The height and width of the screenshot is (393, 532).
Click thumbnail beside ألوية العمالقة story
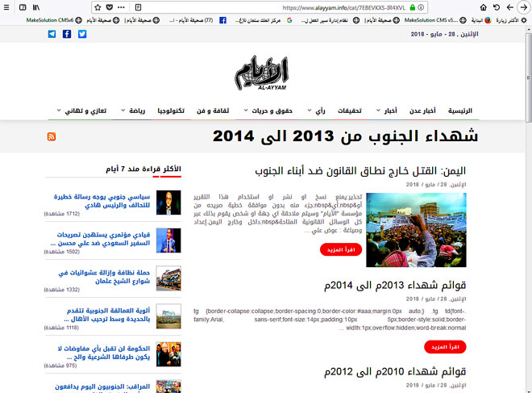click(x=168, y=316)
